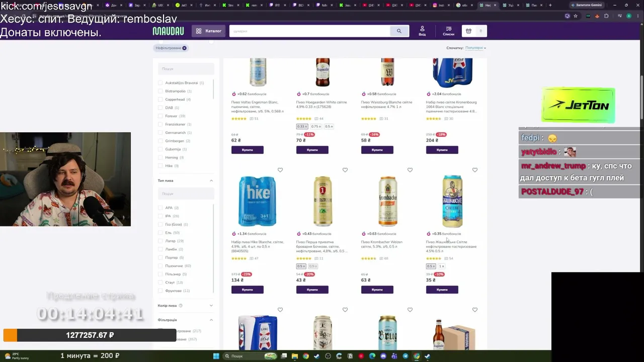Tick the Пшеничне beer type checkbox

coord(160,266)
